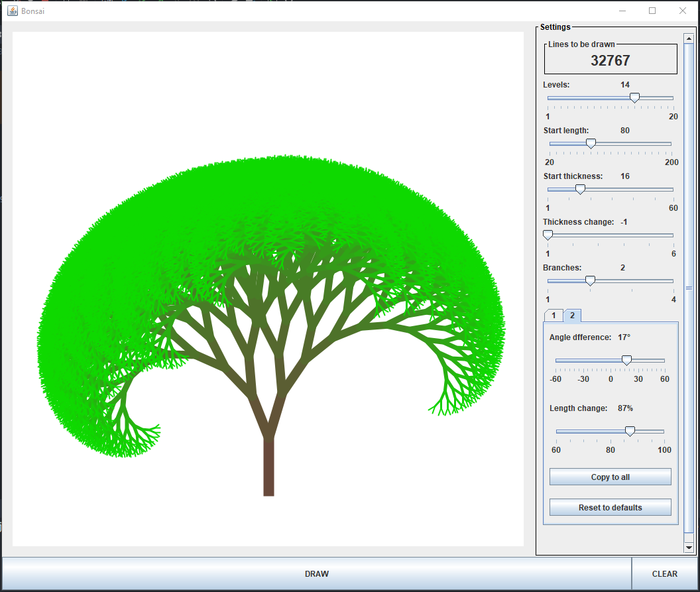
Task: Switch to branch tab 1
Action: [554, 315]
